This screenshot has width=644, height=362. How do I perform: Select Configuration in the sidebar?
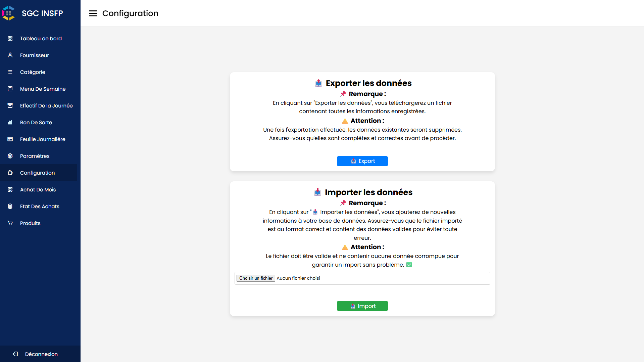click(37, 173)
